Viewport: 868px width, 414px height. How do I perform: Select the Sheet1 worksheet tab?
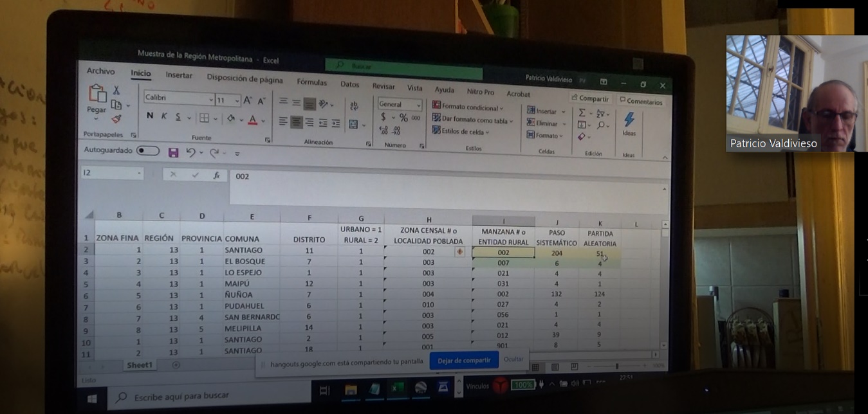(140, 365)
